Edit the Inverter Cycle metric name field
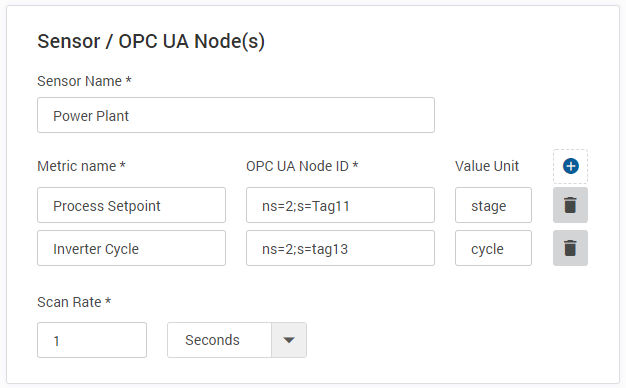626x388 pixels. click(x=131, y=248)
